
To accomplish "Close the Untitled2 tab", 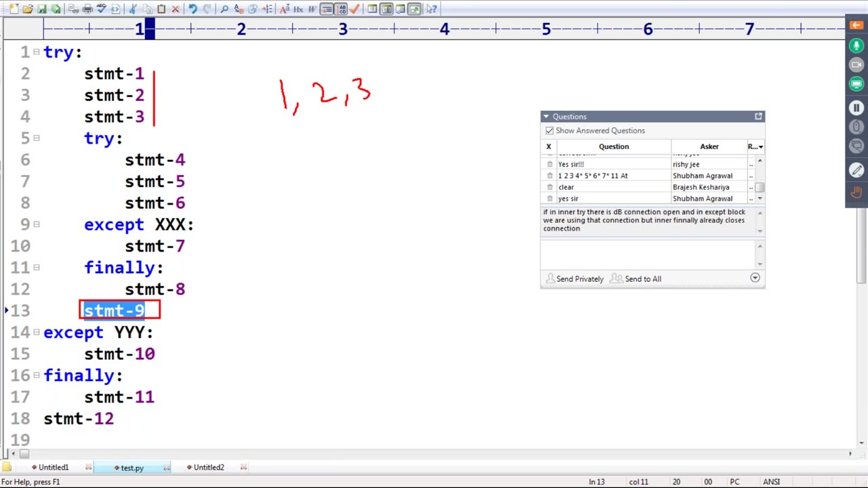I will coord(243,467).
